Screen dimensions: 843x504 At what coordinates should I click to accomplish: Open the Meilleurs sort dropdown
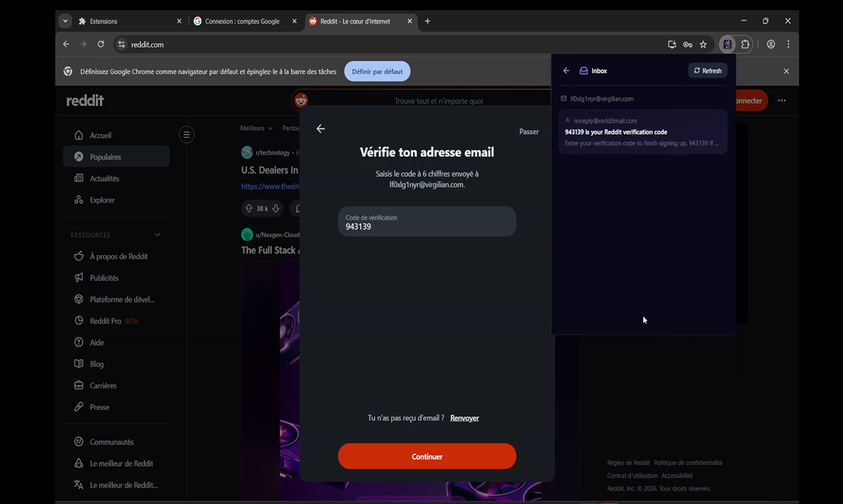(x=256, y=128)
